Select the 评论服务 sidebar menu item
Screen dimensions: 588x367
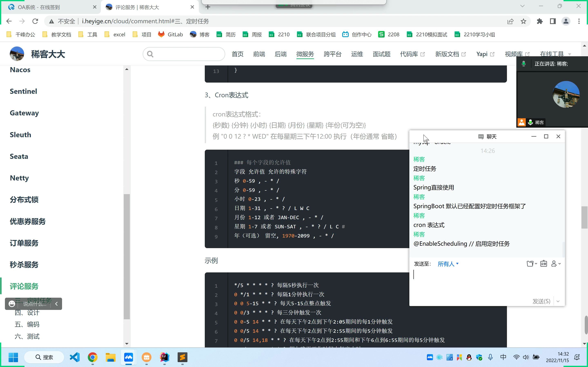[24, 286]
